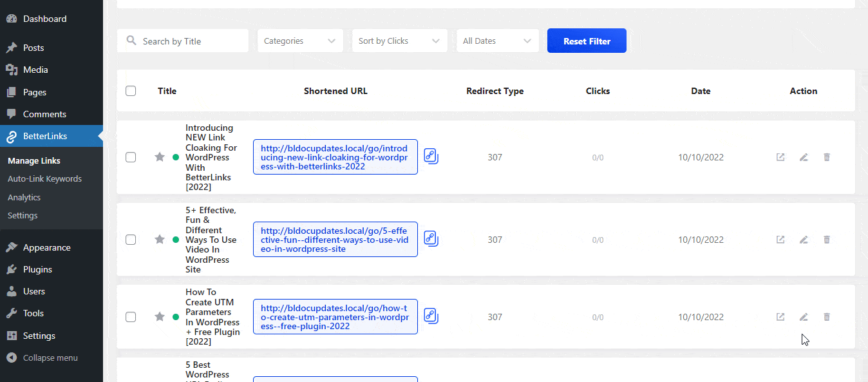Open the Categories dropdown
The height and width of the screenshot is (382, 868).
[x=300, y=40]
